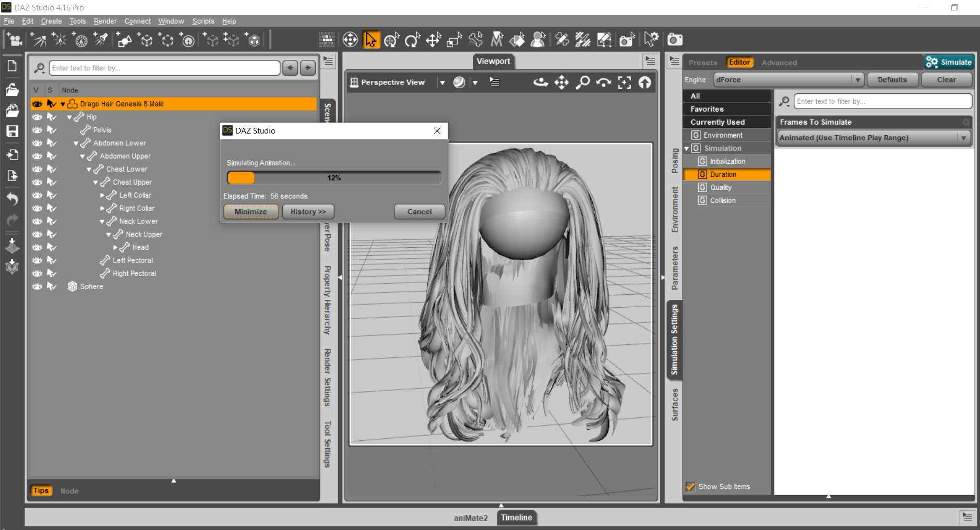Click the simulation progress bar

pos(334,178)
